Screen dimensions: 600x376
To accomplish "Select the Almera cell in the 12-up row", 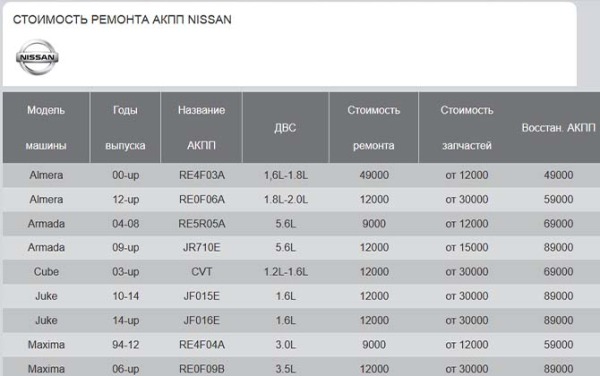I will pos(46,199).
